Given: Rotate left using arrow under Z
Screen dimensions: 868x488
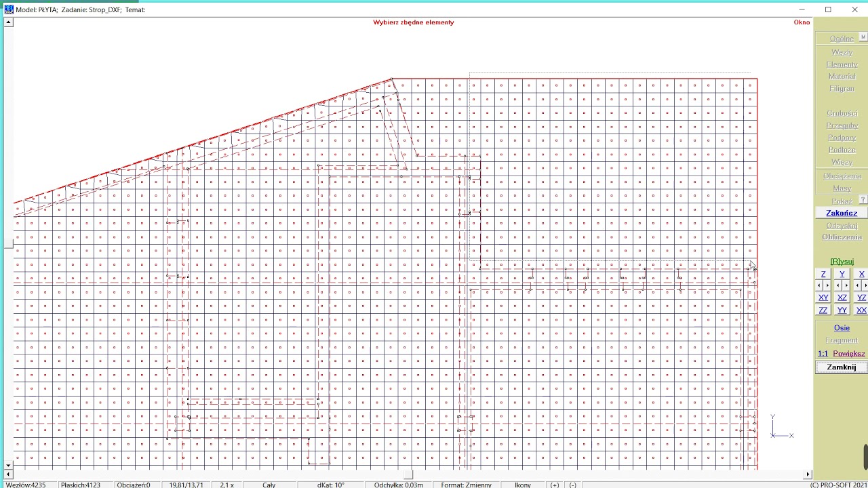Looking at the screenshot, I should pyautogui.click(x=819, y=285).
